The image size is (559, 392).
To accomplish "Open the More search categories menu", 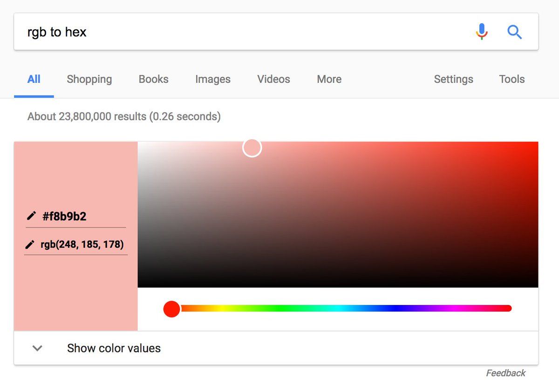I will [x=329, y=79].
